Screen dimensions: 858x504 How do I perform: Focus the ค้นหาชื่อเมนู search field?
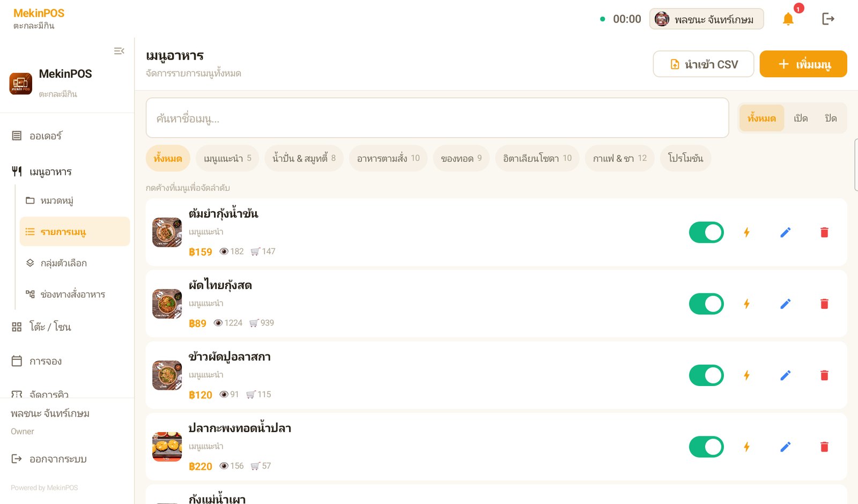coord(437,118)
